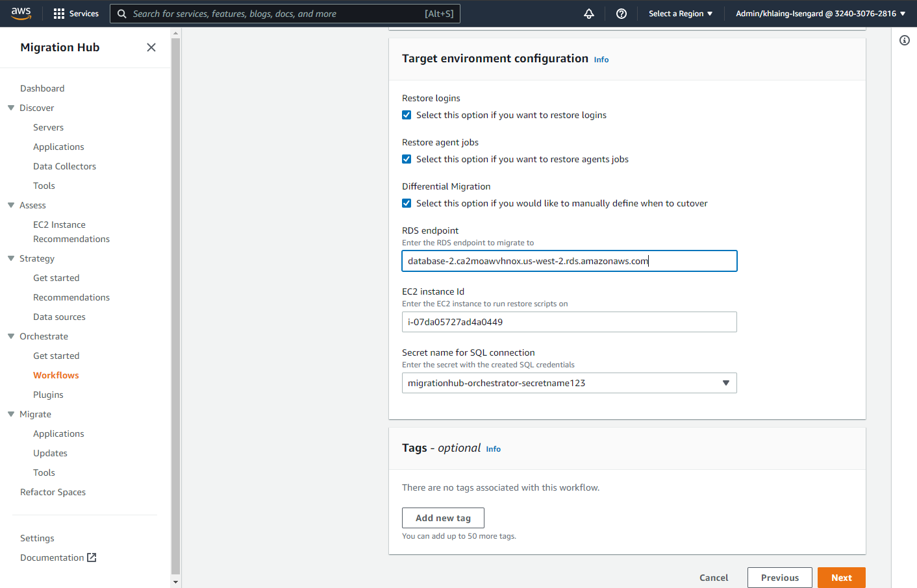Viewport: 917px width, 588px height.
Task: Open the account menu for Admin/khlaing-Isengard
Action: 820,14
